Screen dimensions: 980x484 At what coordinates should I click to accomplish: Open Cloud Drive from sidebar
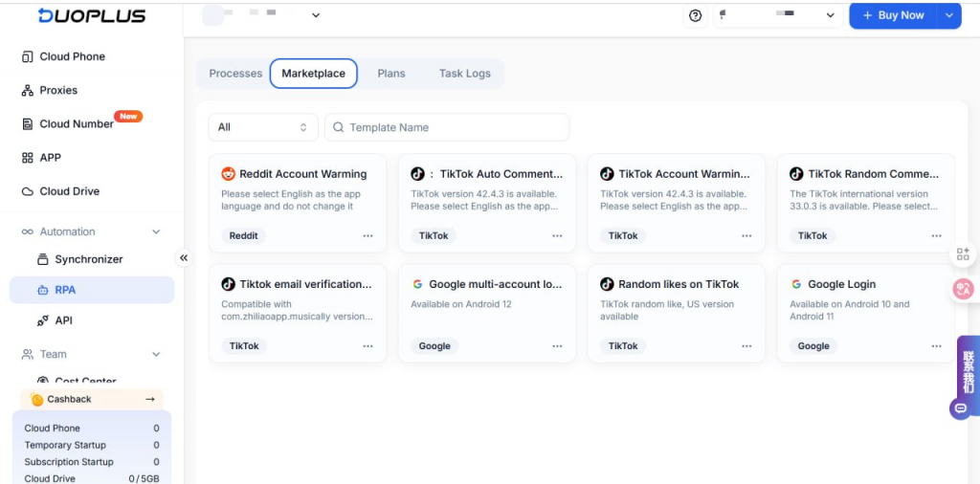(69, 191)
